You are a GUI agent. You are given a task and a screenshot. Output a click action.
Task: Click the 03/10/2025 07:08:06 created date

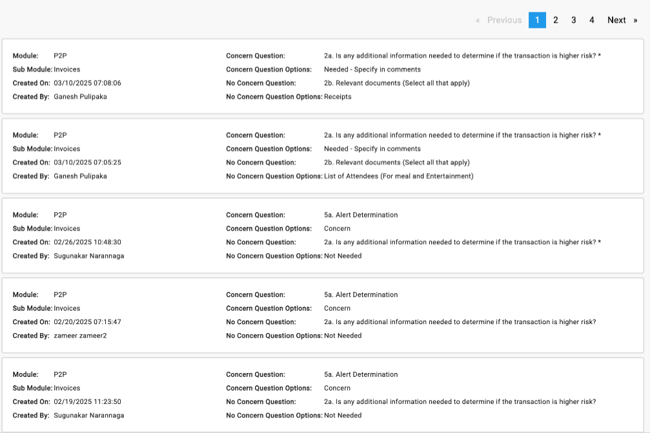87,83
